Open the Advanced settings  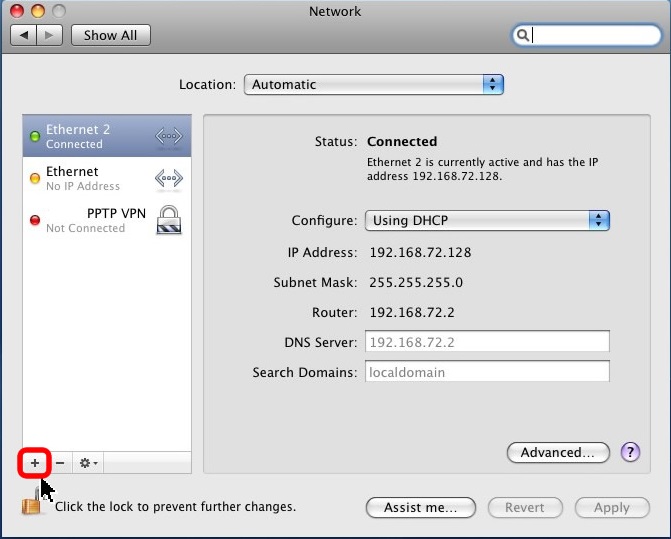558,452
